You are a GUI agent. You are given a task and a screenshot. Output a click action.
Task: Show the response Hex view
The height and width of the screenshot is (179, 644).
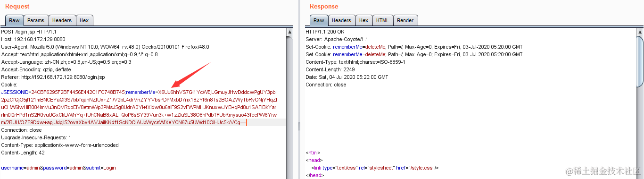pos(363,20)
